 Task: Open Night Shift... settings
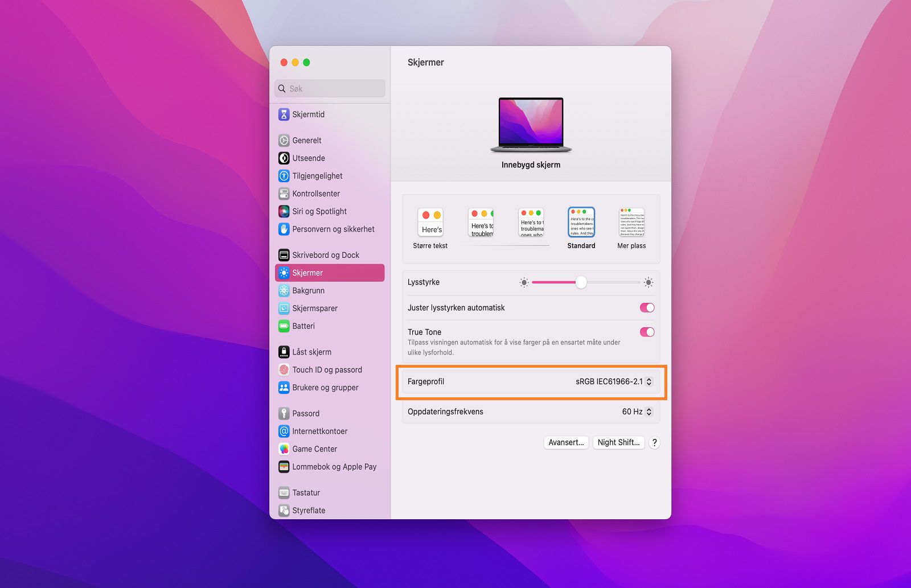point(618,442)
